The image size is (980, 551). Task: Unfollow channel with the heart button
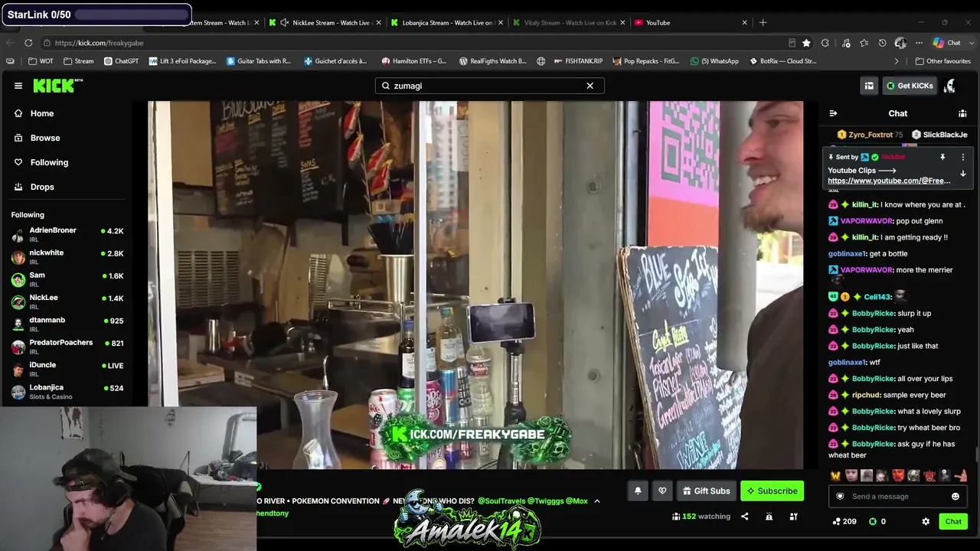(662, 491)
